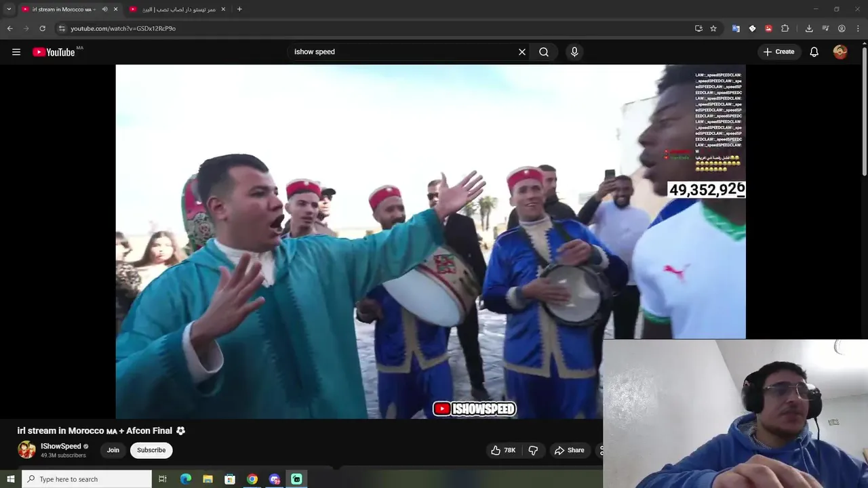The height and width of the screenshot is (488, 868).
Task: Open the Discord taskbar icon
Action: (275, 479)
